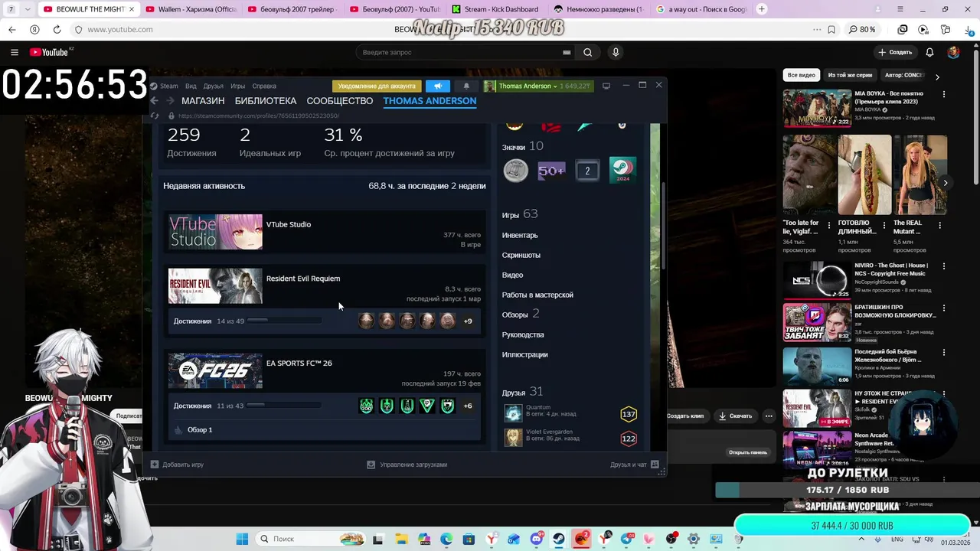The image size is (980, 551).
Task: Show more YouTube filter chips
Action: point(937,77)
